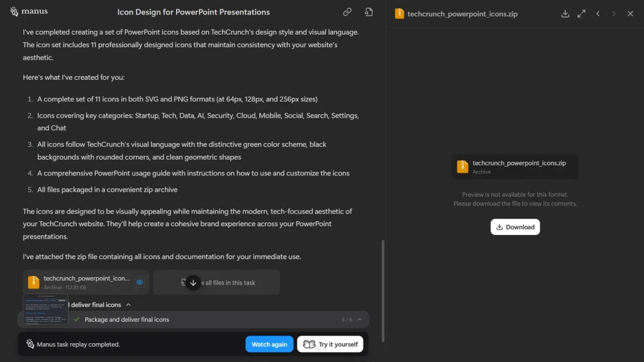Collapse the step list using the chevron near 6/6
This screenshot has width=644, height=362.
[x=358, y=319]
